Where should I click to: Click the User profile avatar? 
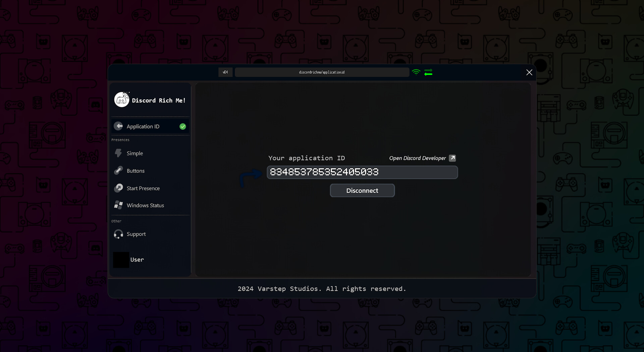[x=121, y=260]
